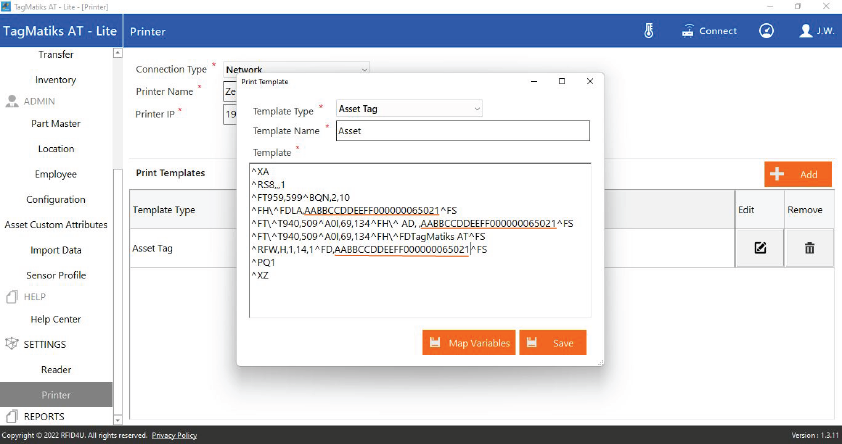The height and width of the screenshot is (444, 842).
Task: Select Reader in the sidebar
Action: (56, 370)
